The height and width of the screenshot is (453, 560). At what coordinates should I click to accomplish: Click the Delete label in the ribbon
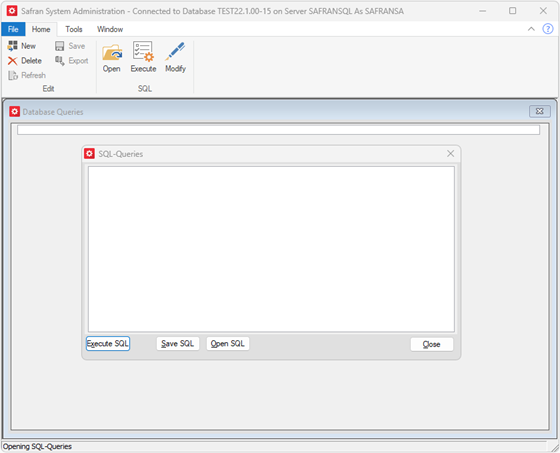[x=31, y=61]
